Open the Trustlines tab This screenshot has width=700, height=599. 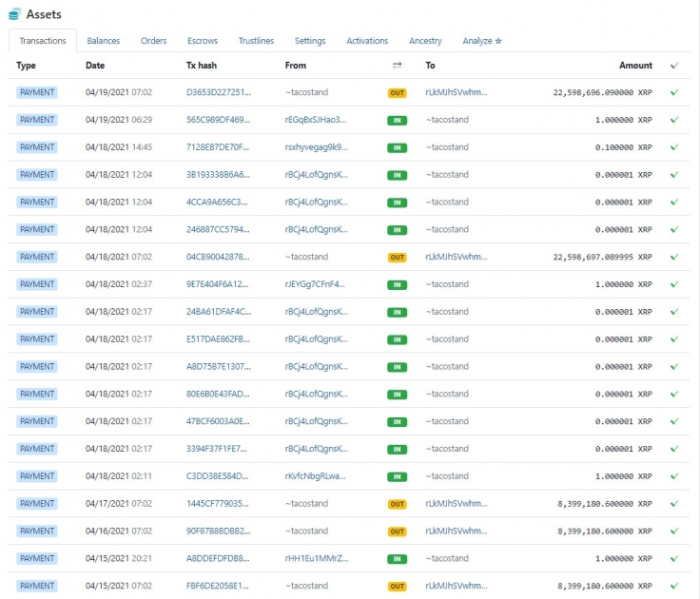coord(256,41)
